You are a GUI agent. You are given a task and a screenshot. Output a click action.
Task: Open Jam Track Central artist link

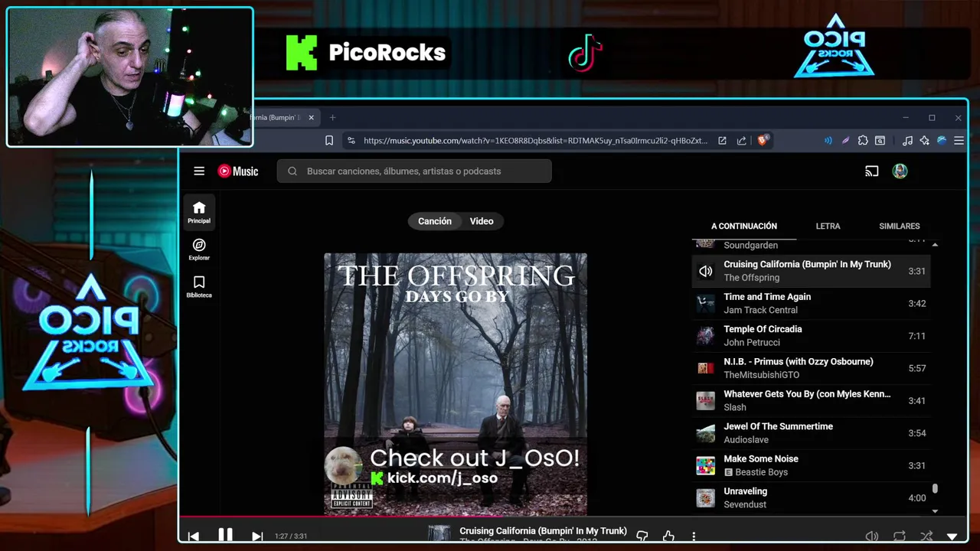tap(760, 311)
